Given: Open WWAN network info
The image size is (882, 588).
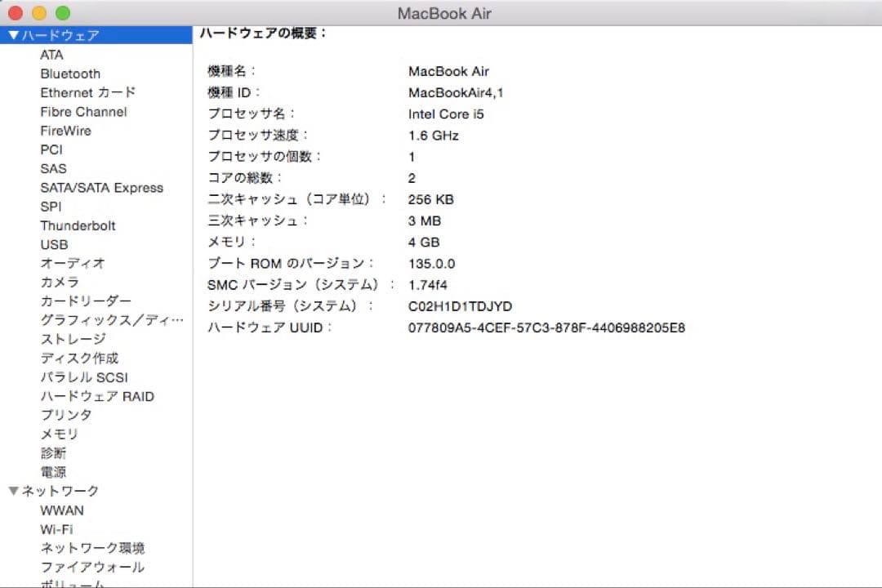Looking at the screenshot, I should pyautogui.click(x=62, y=510).
